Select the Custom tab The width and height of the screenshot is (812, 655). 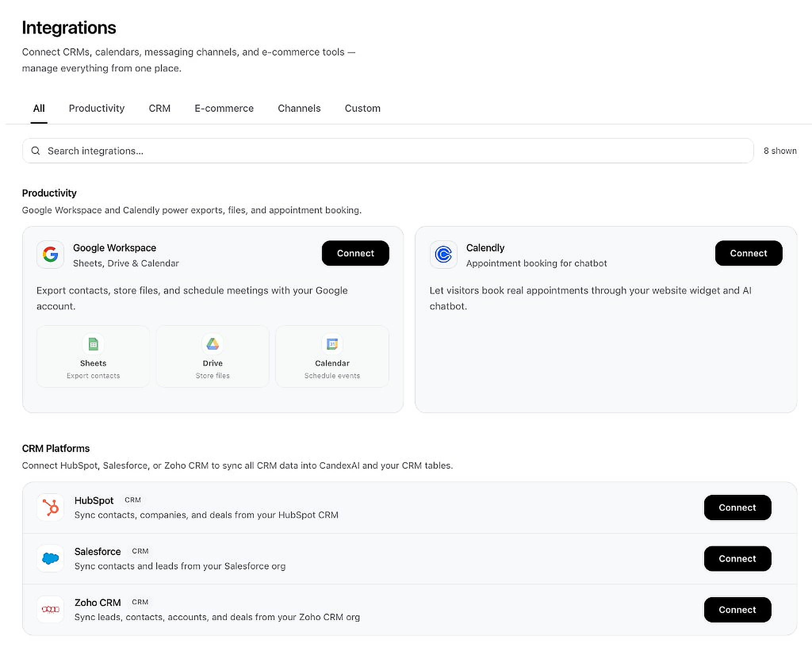point(363,108)
